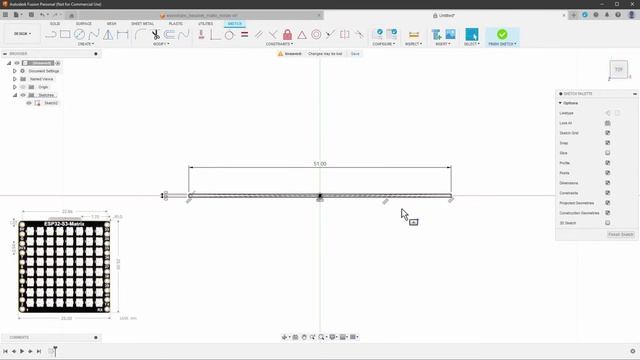Switch to the Surface tab
This screenshot has height=360, width=640.
(84, 24)
